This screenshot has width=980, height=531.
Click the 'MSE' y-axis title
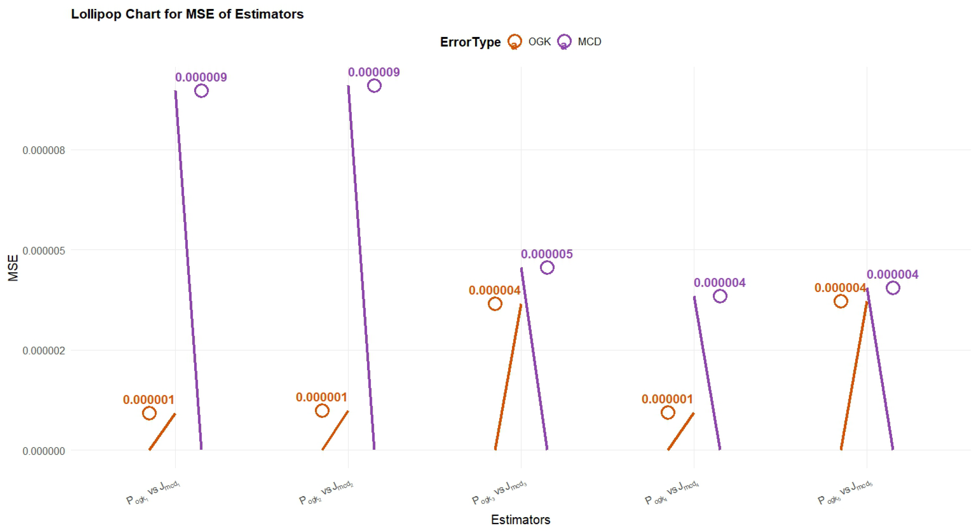13,268
